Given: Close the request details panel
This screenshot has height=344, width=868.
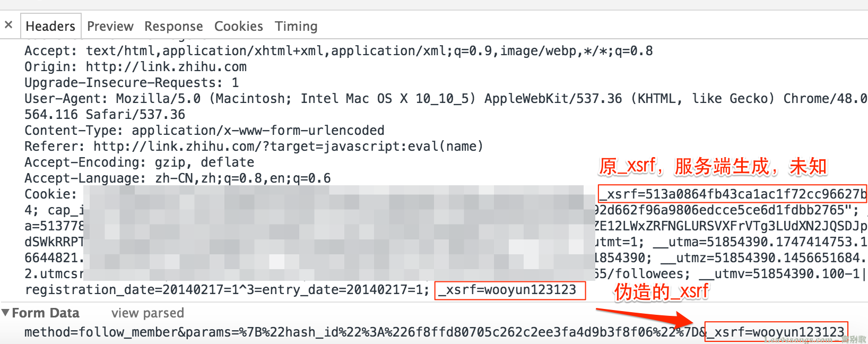Looking at the screenshot, I should tap(8, 25).
